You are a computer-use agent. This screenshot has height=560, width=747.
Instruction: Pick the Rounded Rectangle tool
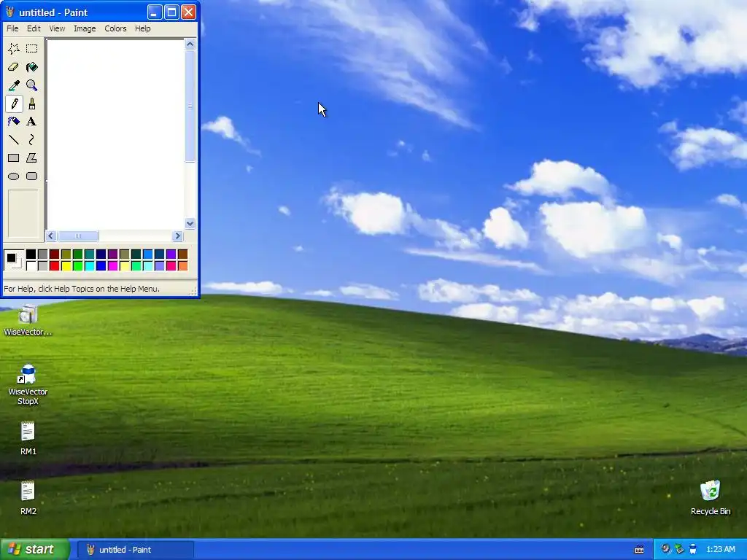[32, 176]
